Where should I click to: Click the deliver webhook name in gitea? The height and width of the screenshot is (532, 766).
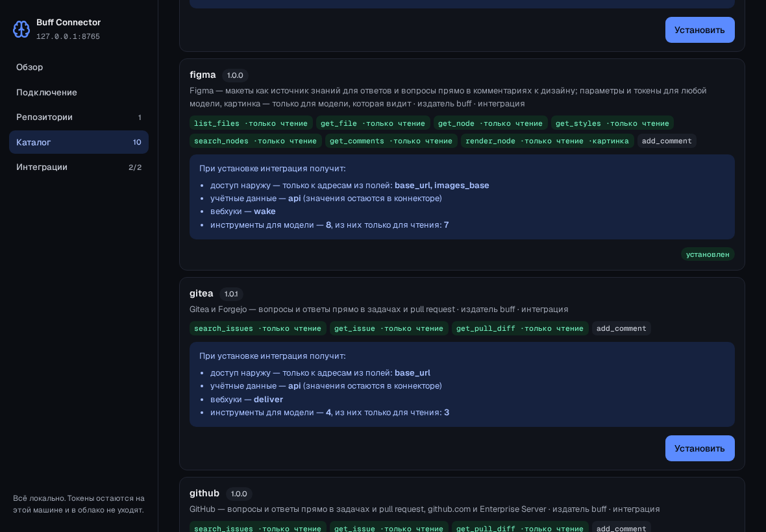pos(268,399)
